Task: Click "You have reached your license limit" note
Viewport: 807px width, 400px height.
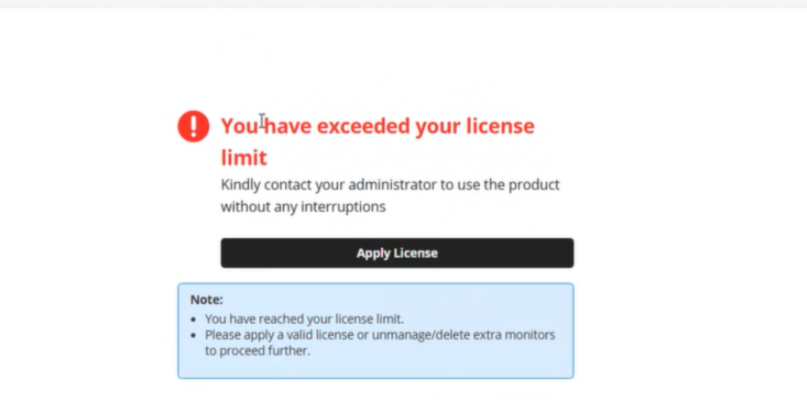Action: click(304, 319)
